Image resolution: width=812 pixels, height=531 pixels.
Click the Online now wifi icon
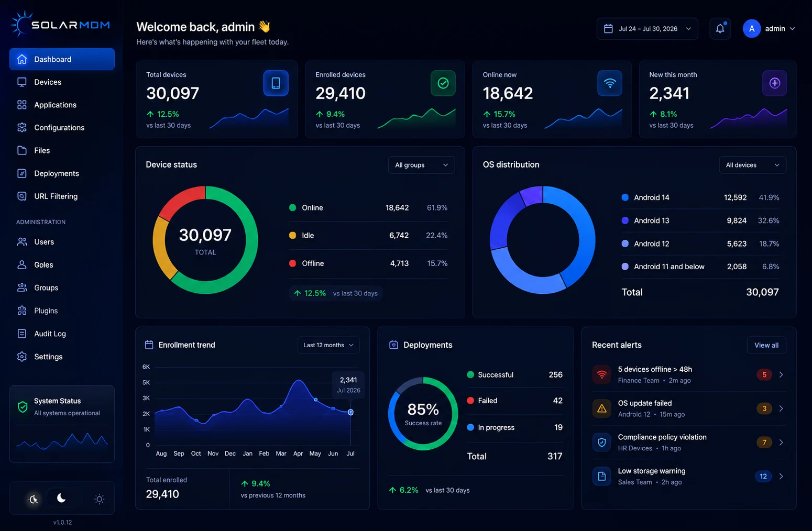pyautogui.click(x=610, y=83)
